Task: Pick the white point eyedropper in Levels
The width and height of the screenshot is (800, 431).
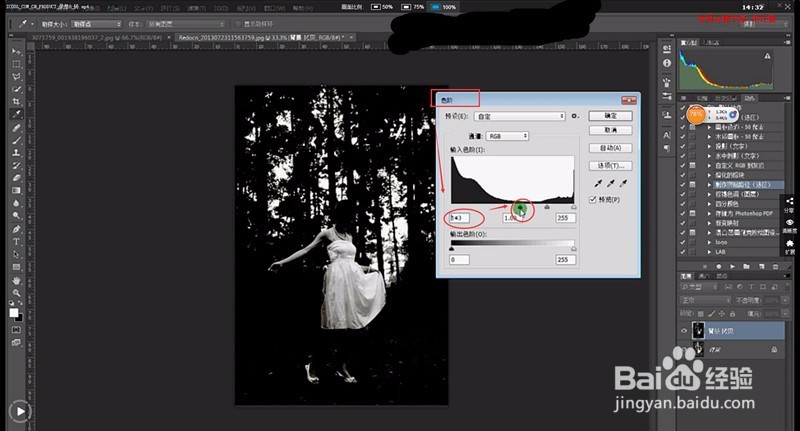Action: [x=623, y=184]
